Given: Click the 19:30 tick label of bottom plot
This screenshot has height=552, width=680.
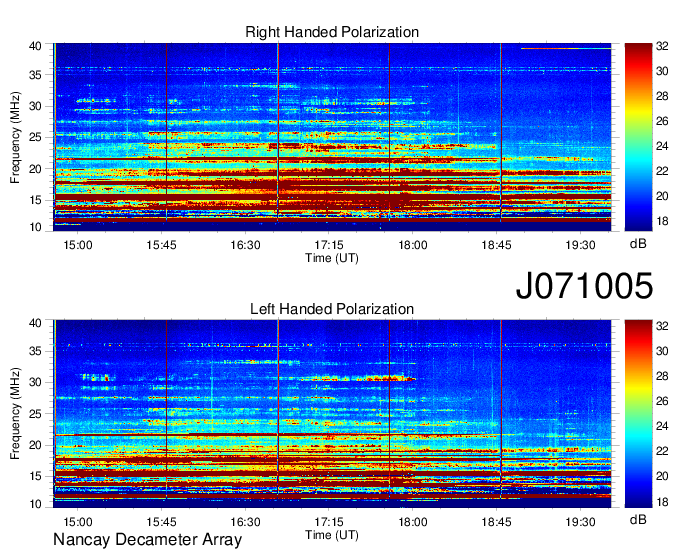Looking at the screenshot, I should pos(580,522).
